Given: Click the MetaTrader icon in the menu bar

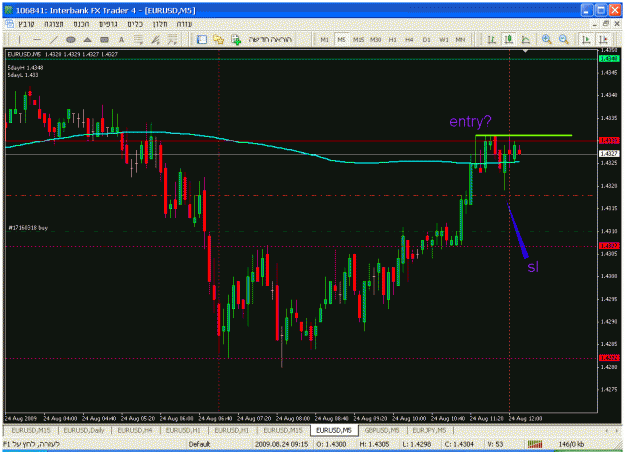Looking at the screenshot, I should point(9,24).
